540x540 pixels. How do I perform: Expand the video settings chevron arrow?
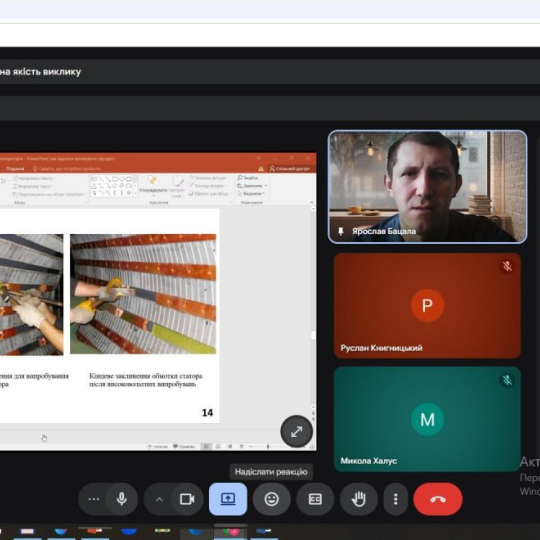(159, 499)
